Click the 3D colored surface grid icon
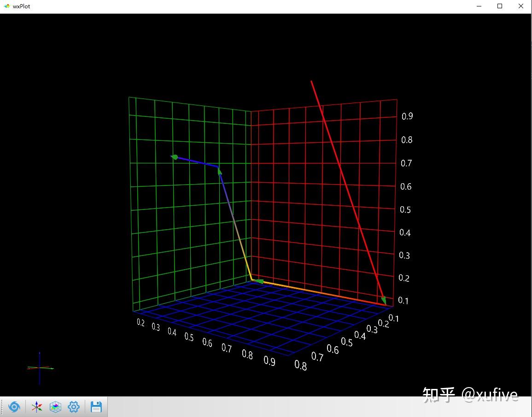Viewport: 532px width, 417px height. click(55, 406)
